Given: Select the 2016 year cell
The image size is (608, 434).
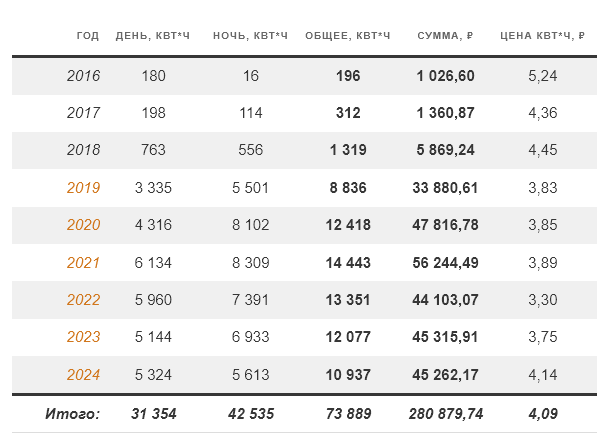Looking at the screenshot, I should click(83, 75).
